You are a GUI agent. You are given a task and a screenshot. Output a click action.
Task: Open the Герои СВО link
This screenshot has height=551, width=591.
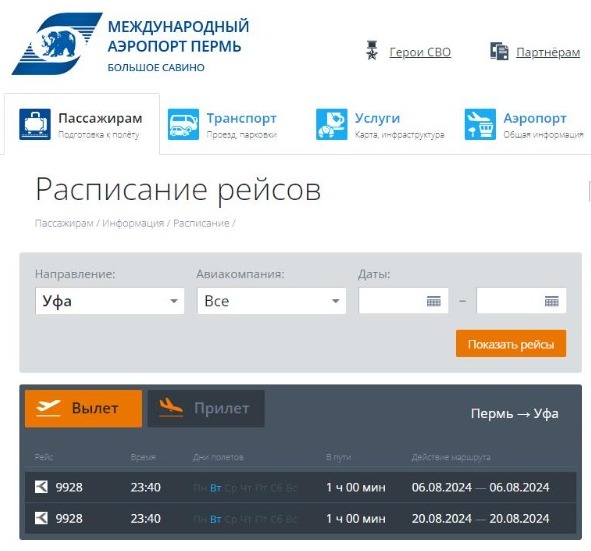[x=420, y=52]
